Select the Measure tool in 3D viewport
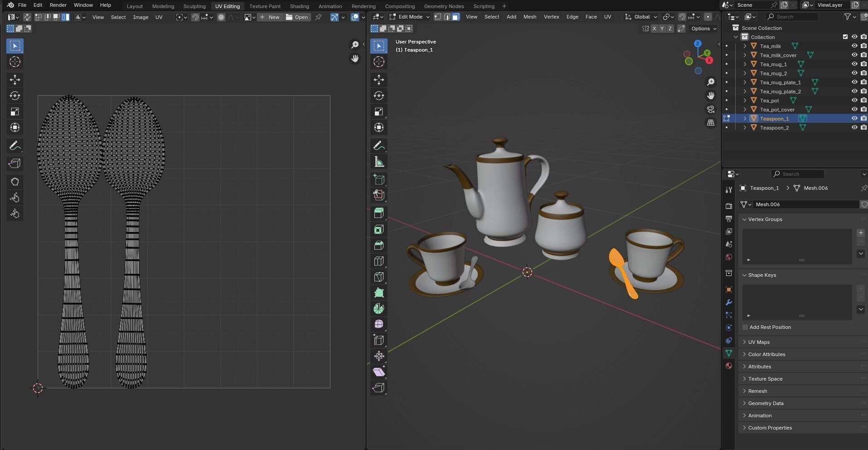The image size is (868, 450). pos(379,162)
